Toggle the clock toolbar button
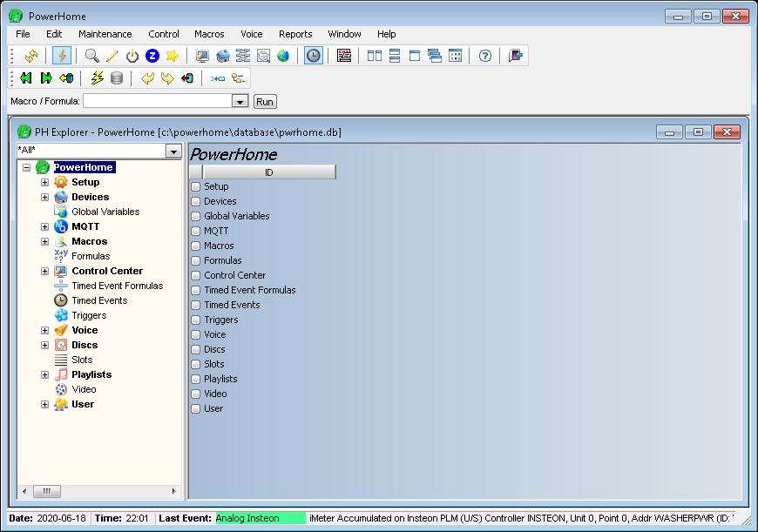The image size is (758, 532). [314, 56]
